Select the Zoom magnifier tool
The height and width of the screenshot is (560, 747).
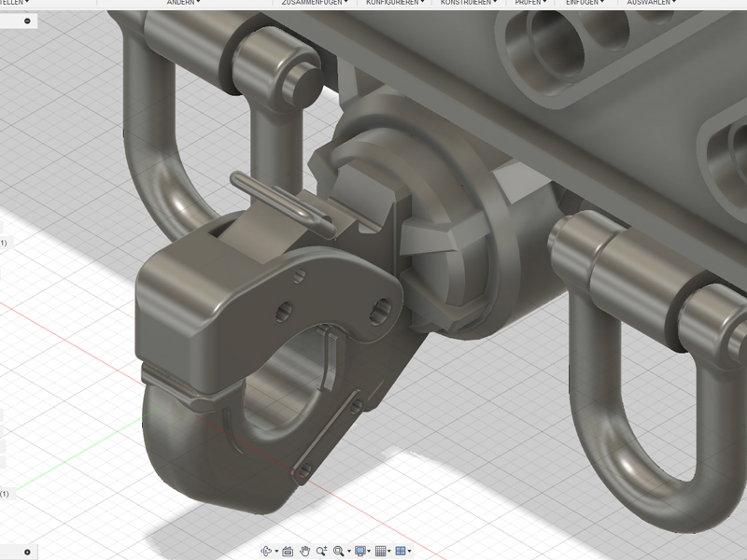pyautogui.click(x=321, y=552)
